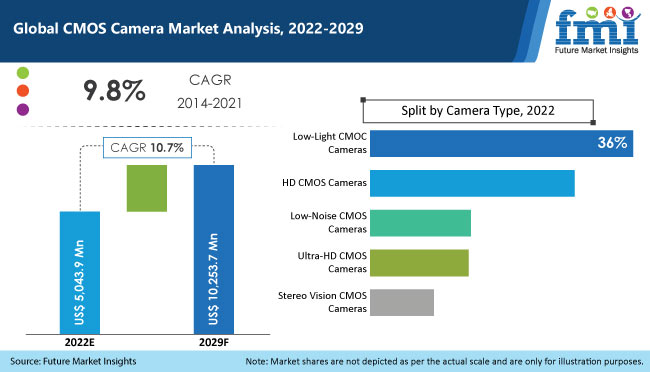
Task: Click the 9.8% CAGR figure
Action: click(114, 90)
